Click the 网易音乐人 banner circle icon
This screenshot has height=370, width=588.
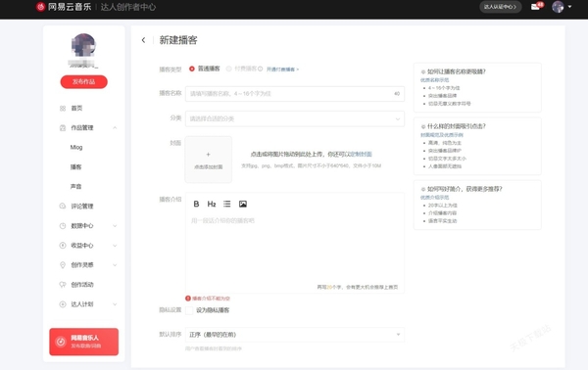61,342
